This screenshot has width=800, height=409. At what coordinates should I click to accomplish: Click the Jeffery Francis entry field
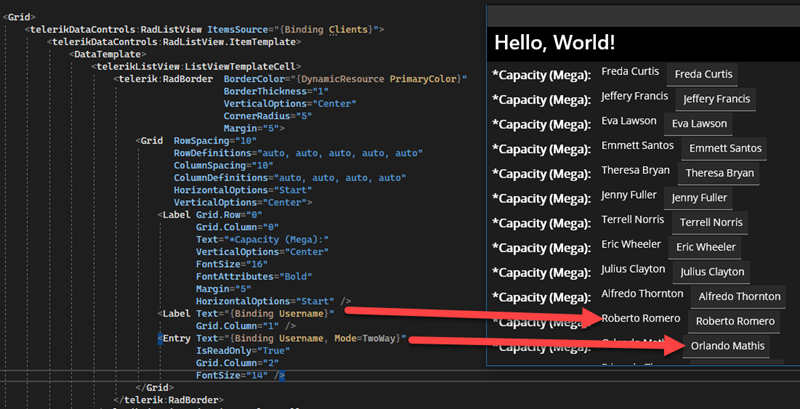click(715, 99)
